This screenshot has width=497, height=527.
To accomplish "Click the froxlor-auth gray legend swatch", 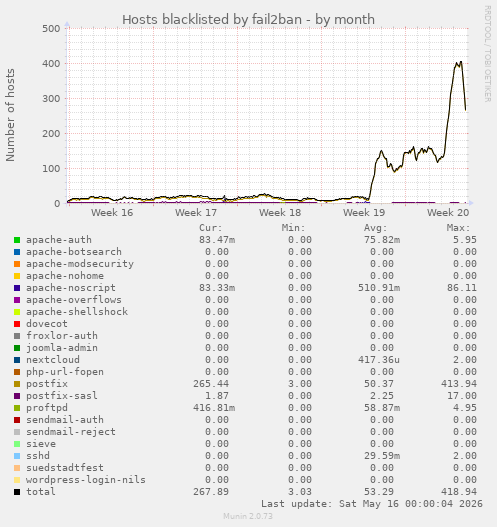I will tap(17, 336).
